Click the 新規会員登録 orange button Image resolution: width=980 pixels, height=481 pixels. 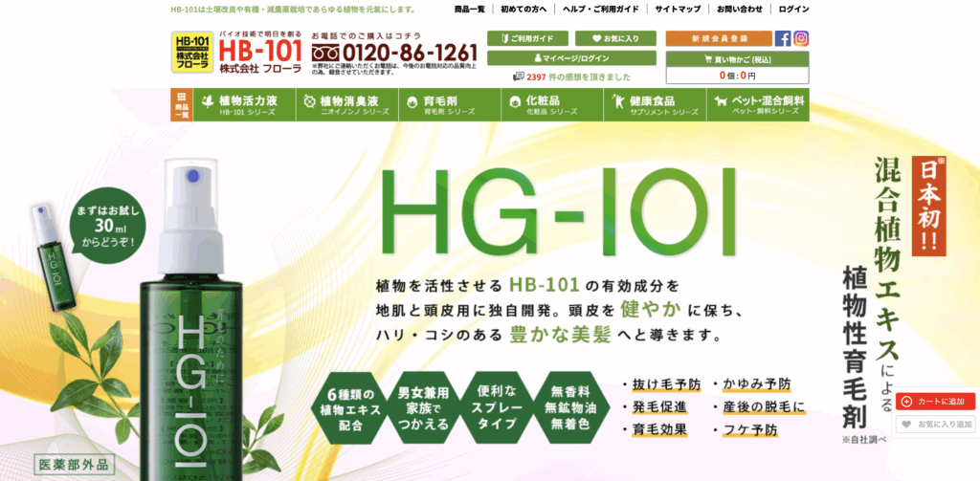point(719,38)
